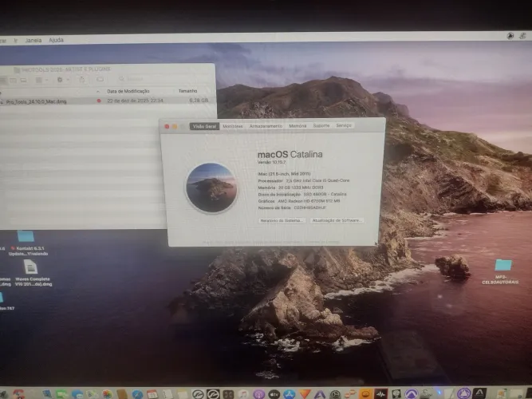Select the Waves Complete dmg file on desktop
532x399 pixels.
coord(30,267)
